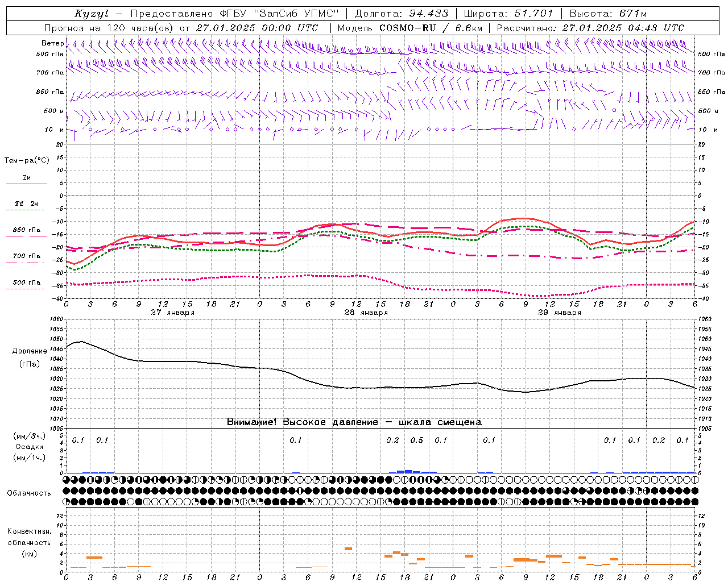Click the 'Давление' pressure chart label
The width and height of the screenshot is (728, 582).
pos(30,351)
